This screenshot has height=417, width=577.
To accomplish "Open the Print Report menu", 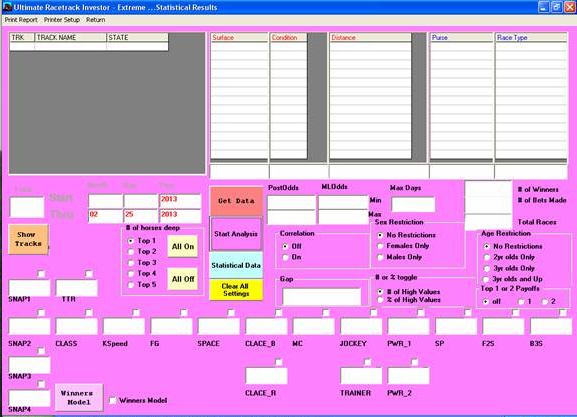I will [x=21, y=20].
